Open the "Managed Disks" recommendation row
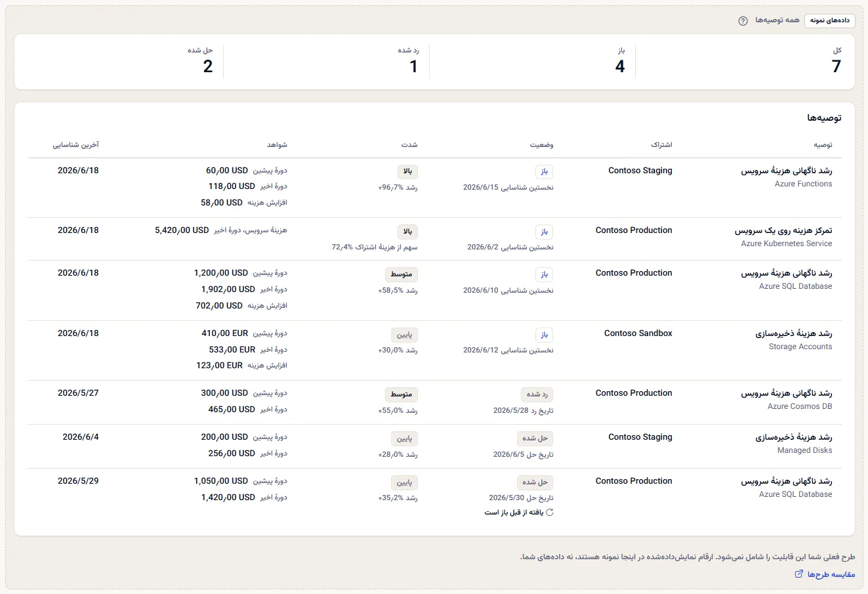Viewport: 868px width, 594px height. tap(434, 447)
